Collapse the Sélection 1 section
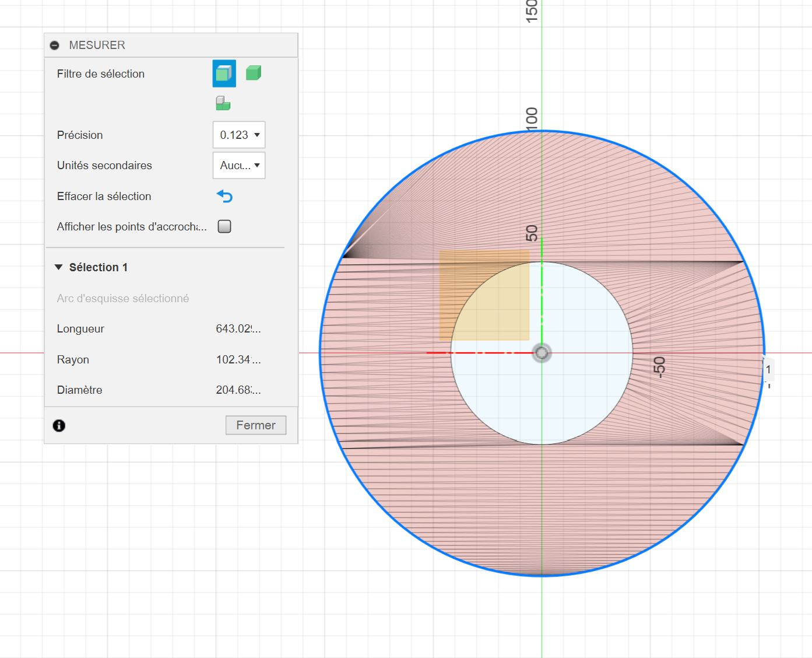812x658 pixels. coord(59,267)
